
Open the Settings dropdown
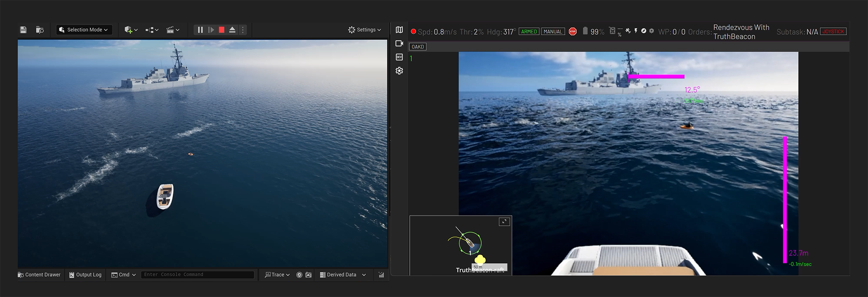[365, 30]
